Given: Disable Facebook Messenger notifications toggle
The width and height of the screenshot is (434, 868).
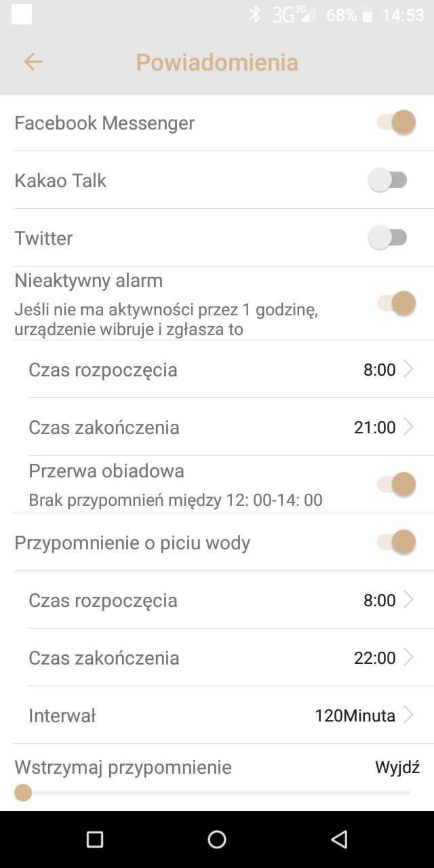Looking at the screenshot, I should 396,123.
